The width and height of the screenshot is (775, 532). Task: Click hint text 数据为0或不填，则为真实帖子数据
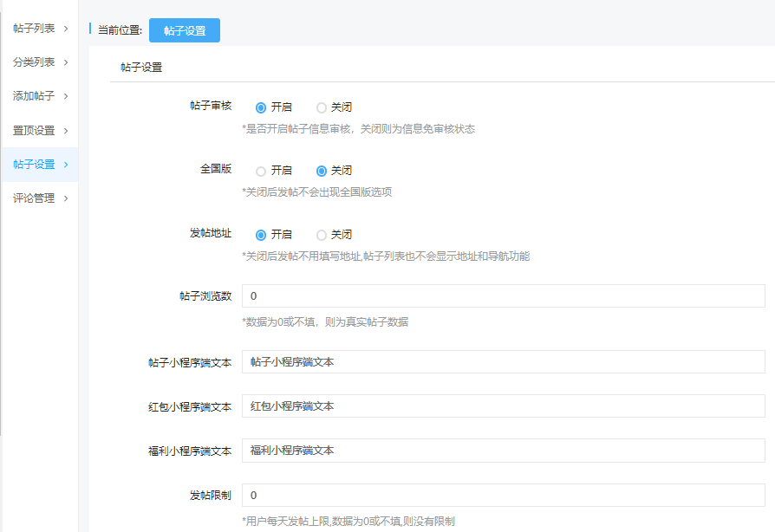pos(325,322)
